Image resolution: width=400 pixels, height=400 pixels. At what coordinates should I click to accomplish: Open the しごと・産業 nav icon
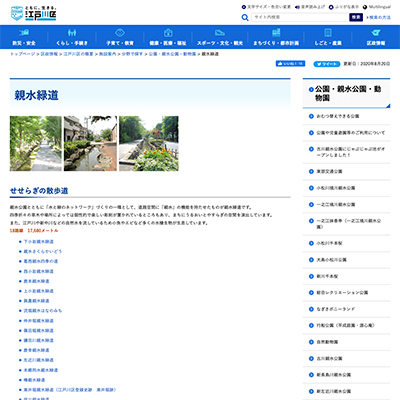coord(328,33)
